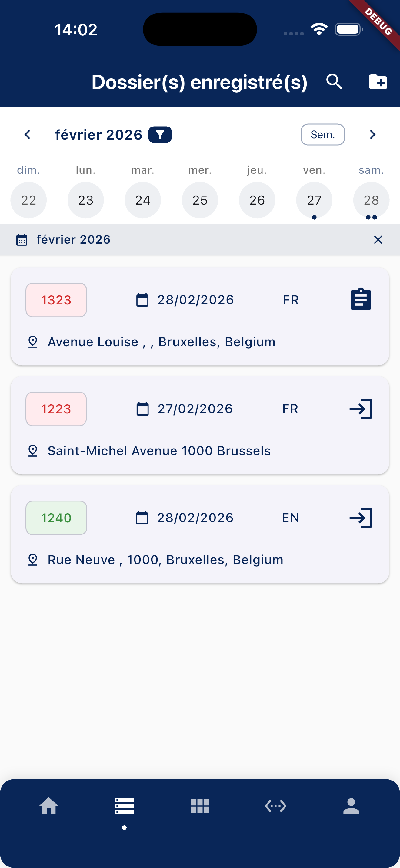Toggle the filter funnel next to février 2026
The width and height of the screenshot is (400, 868).
click(x=160, y=135)
